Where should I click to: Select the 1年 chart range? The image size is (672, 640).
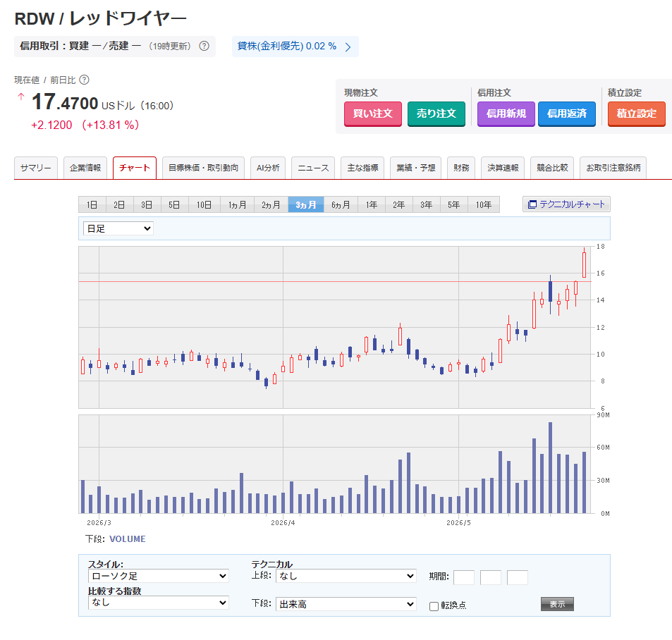pos(372,205)
